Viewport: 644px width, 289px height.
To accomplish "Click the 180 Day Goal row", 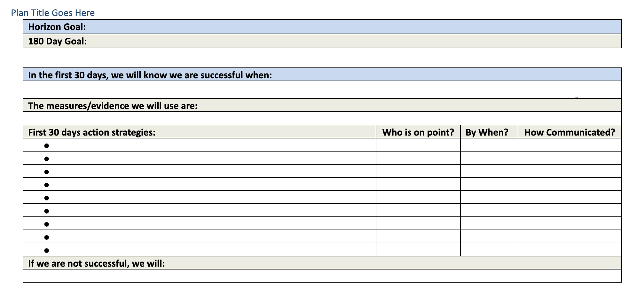I will [x=320, y=41].
